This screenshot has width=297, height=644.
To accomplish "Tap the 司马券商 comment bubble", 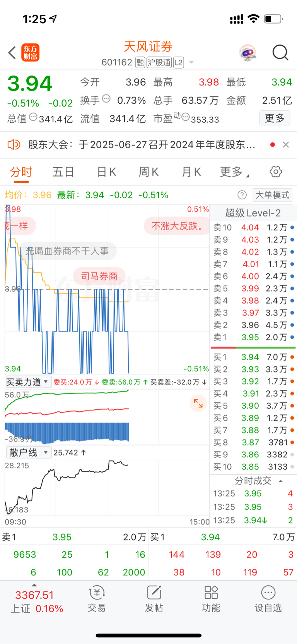I will pos(99,276).
